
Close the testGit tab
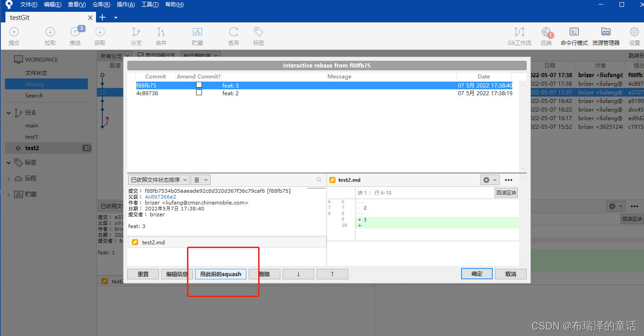pos(90,18)
